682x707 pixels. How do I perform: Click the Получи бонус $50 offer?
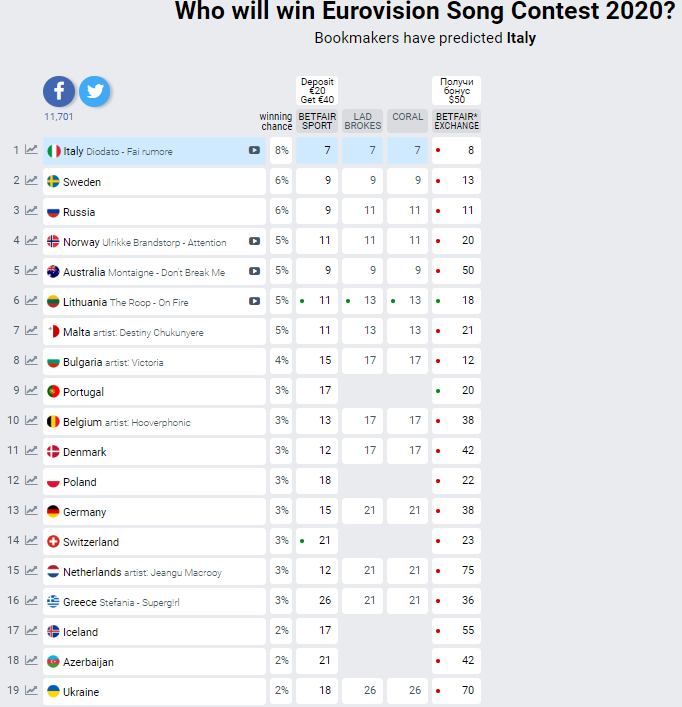[456, 91]
